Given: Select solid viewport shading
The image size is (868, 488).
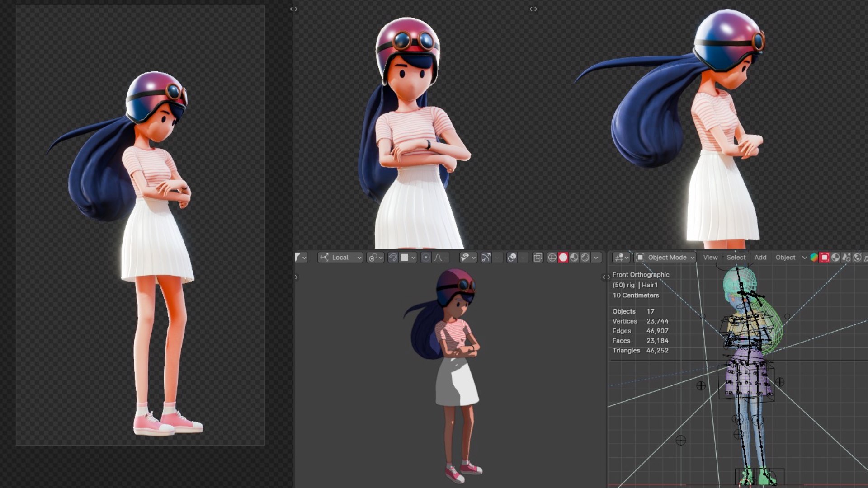Looking at the screenshot, I should pos(563,258).
